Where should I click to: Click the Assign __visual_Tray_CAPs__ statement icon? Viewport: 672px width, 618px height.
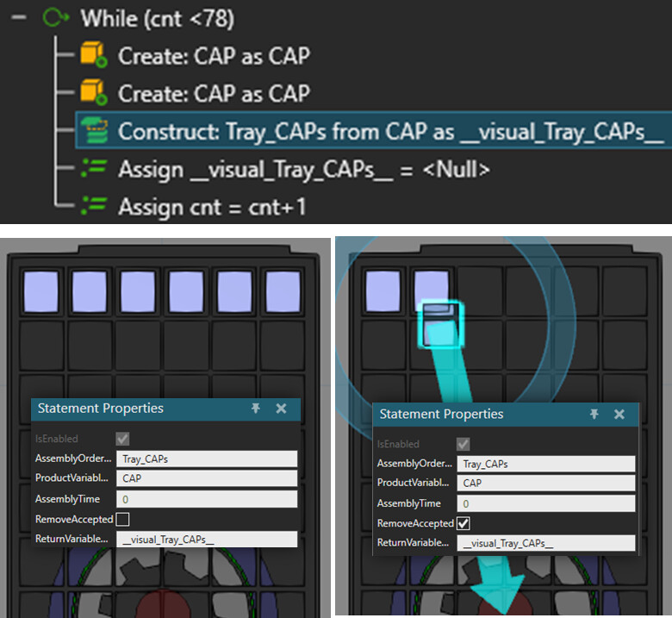coord(92,170)
